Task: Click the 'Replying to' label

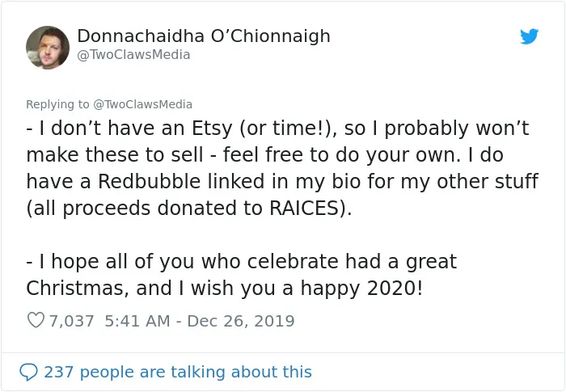Action: point(57,104)
